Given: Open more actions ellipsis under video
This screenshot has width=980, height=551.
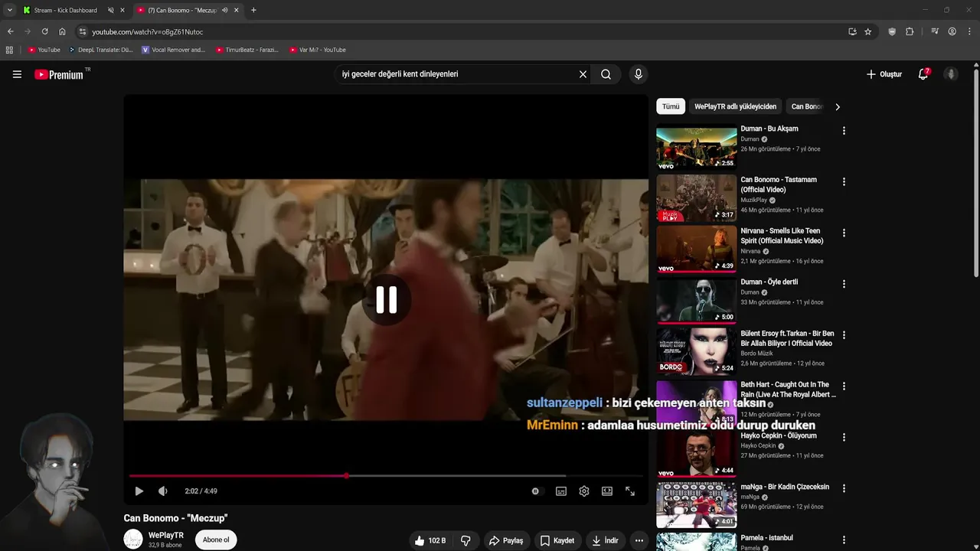Looking at the screenshot, I should coord(639,540).
